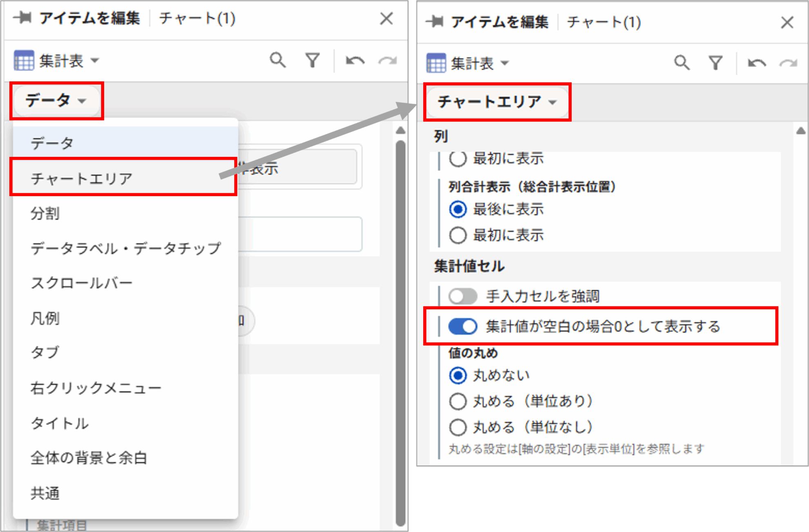Close the right アイテムを編集 panel
The image size is (809, 532).
787,22
